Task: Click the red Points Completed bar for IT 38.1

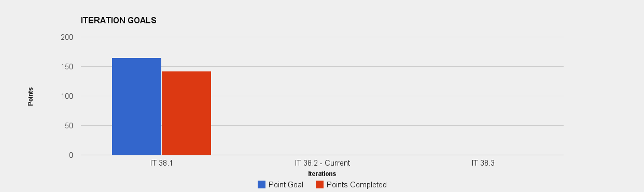Action: point(186,113)
